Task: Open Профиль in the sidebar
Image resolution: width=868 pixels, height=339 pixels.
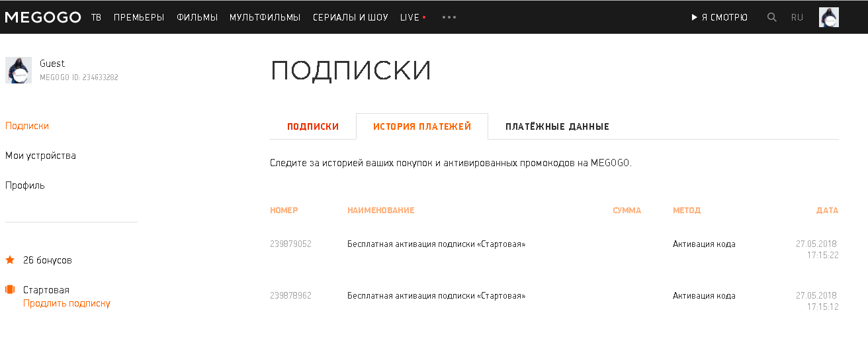Action: coord(25,185)
